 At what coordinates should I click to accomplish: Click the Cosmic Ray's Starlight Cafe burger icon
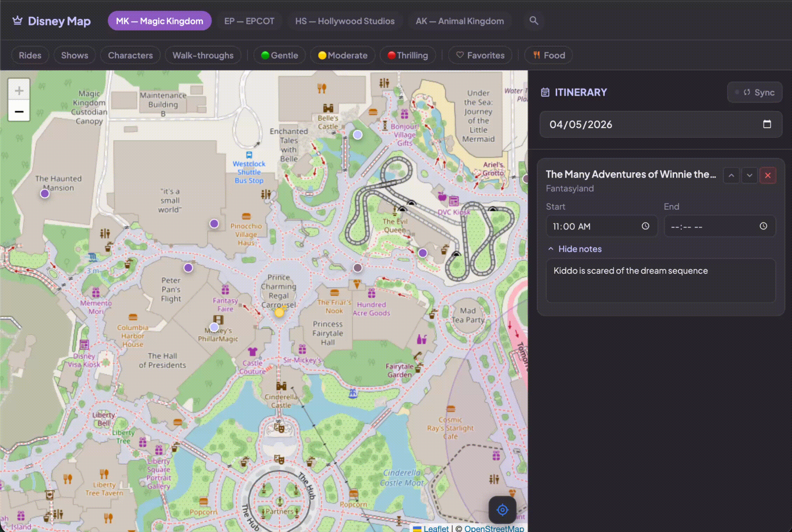coord(451,408)
